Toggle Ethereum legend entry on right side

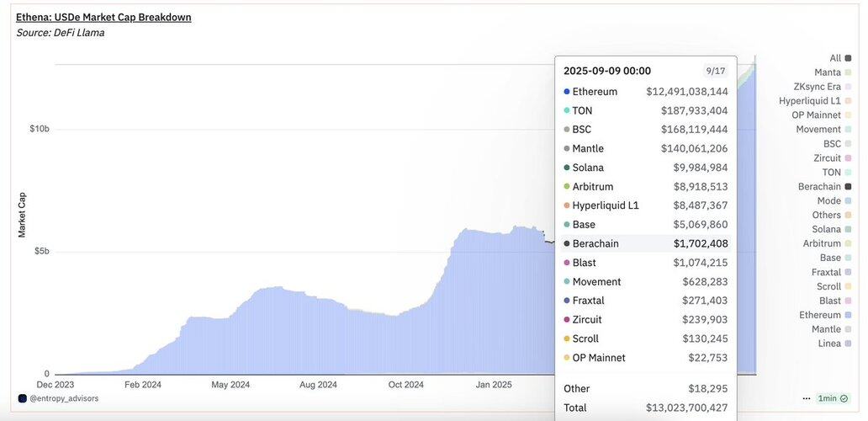(825, 315)
